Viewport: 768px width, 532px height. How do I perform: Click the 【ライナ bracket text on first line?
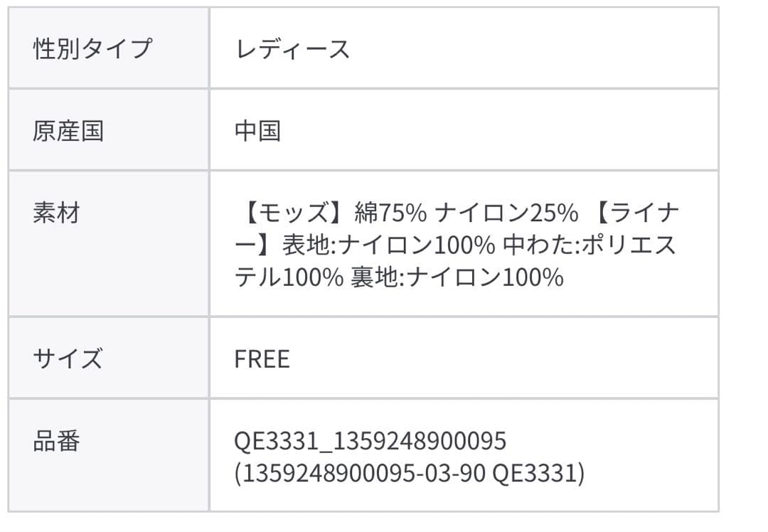point(634,213)
